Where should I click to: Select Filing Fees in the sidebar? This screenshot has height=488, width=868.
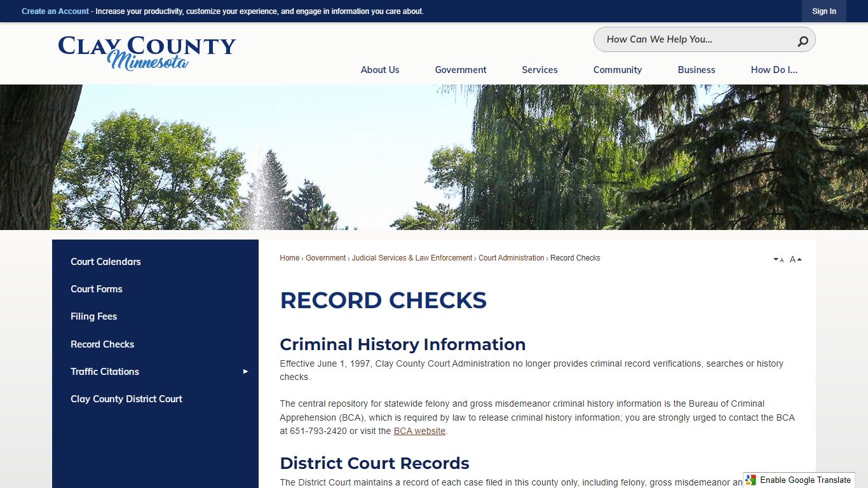pyautogui.click(x=93, y=316)
